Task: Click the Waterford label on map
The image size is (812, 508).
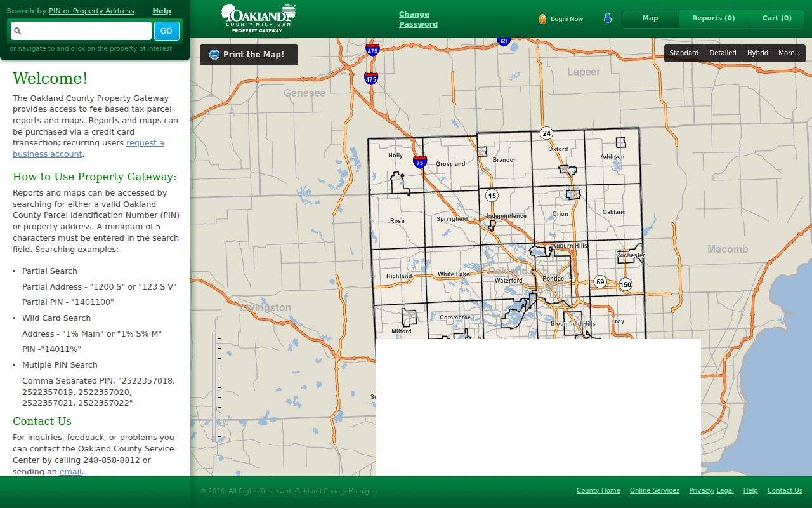Action: (508, 281)
